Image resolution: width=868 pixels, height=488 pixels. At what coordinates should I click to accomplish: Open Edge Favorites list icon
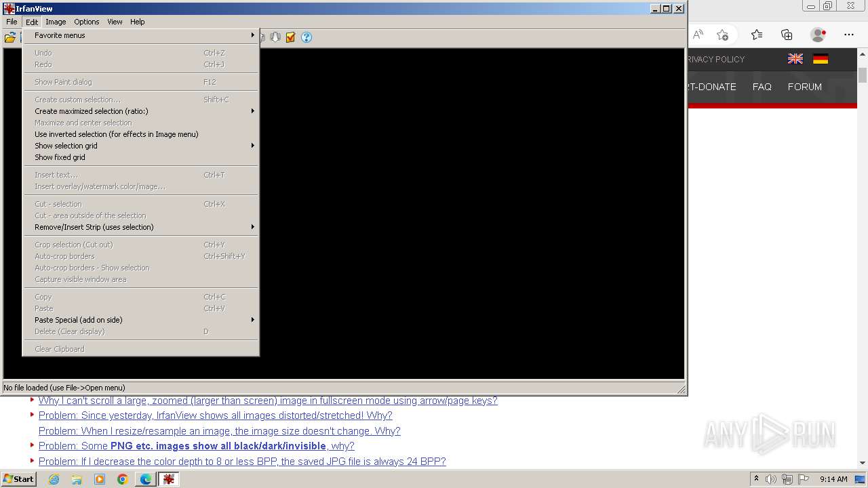point(757,35)
